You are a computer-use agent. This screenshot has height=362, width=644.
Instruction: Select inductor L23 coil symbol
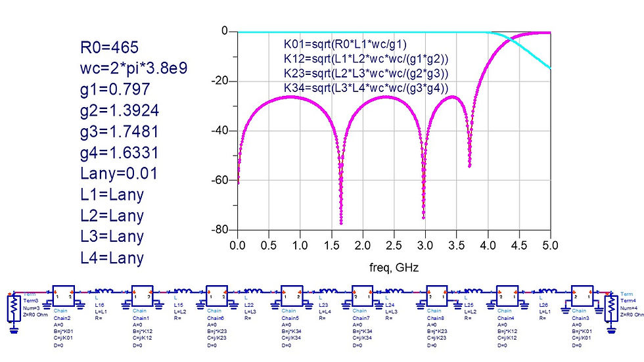[329, 291]
